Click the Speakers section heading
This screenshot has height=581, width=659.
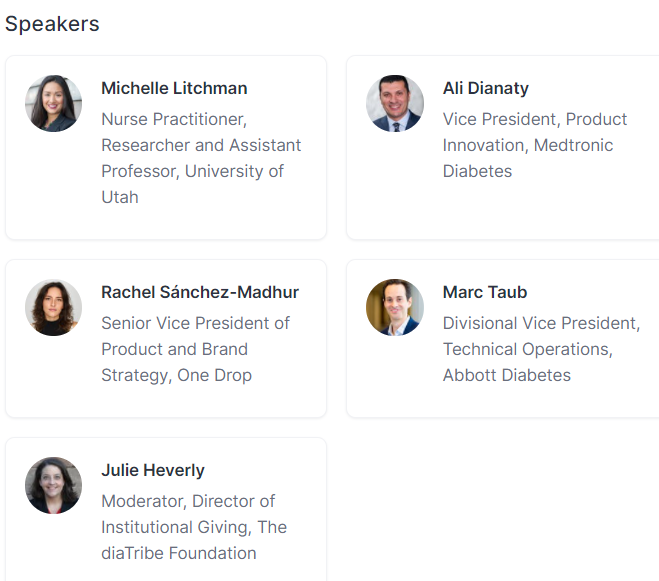(x=52, y=24)
